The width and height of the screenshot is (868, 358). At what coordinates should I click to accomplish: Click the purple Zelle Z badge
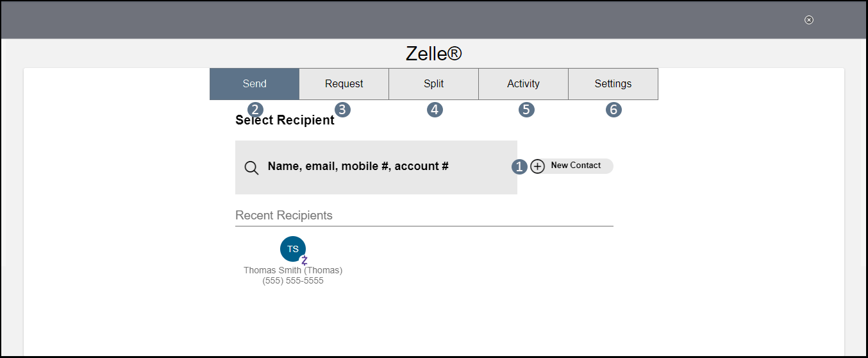point(305,260)
